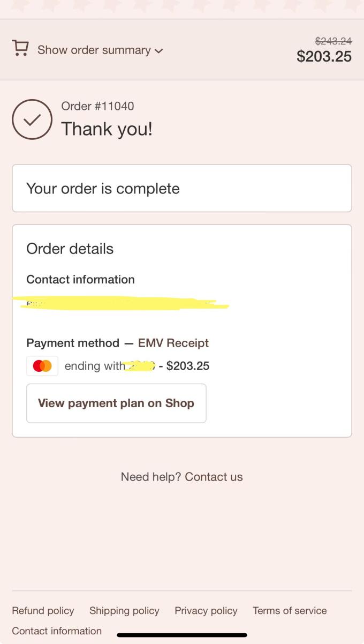Click the Mastercard logo icon
The width and height of the screenshot is (364, 644).
click(42, 366)
